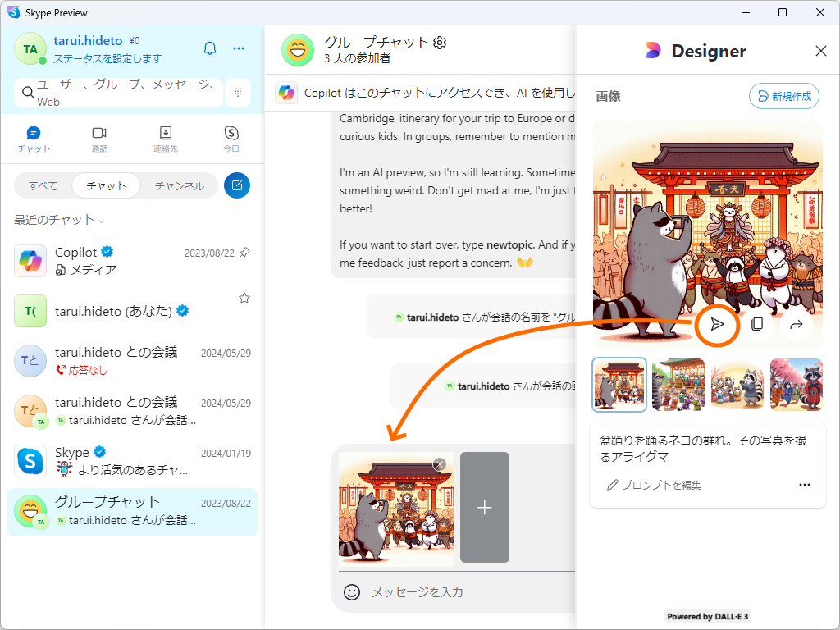
Task: Close the Designer panel
Action: pyautogui.click(x=820, y=51)
